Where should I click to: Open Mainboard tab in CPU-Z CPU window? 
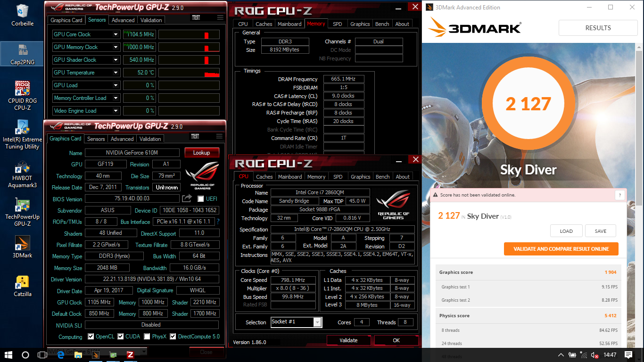click(x=290, y=177)
